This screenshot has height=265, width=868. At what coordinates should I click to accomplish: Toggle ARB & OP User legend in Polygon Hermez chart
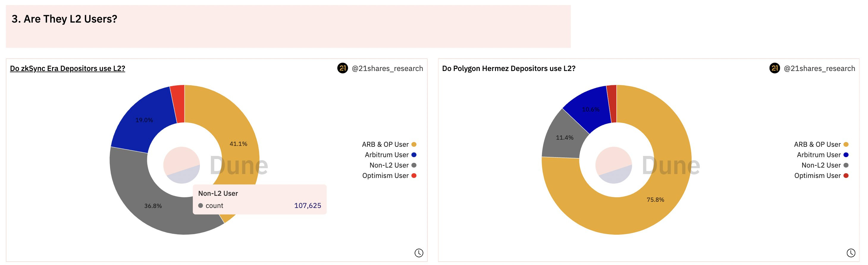821,144
